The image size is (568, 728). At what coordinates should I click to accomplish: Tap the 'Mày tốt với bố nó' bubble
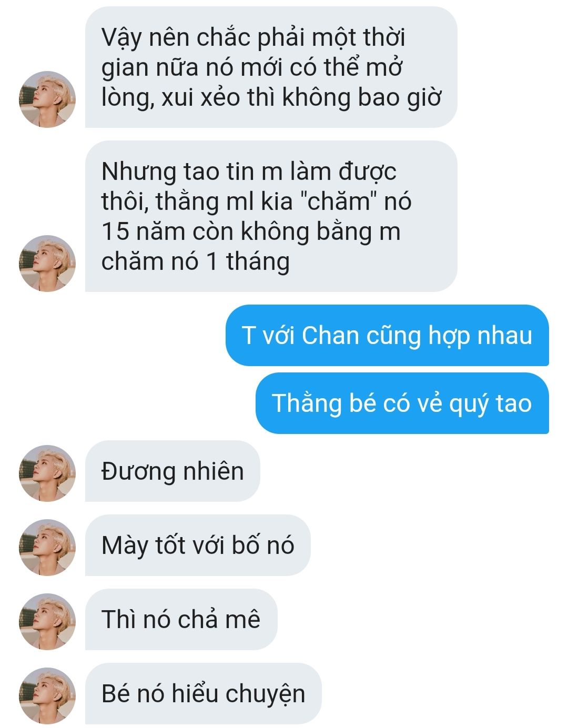pyautogui.click(x=198, y=545)
